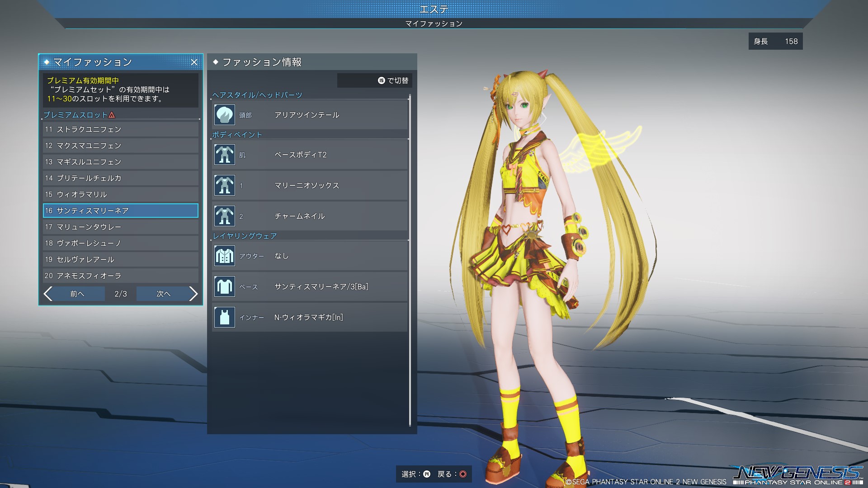
Task: Close the マイファッション panel
Action: click(194, 62)
